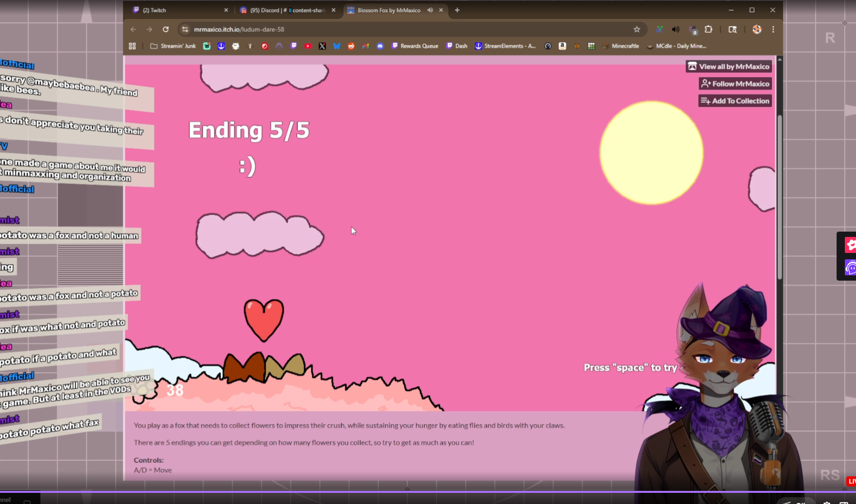Click the Follow MrMaxico button
856x504 pixels.
click(x=735, y=84)
